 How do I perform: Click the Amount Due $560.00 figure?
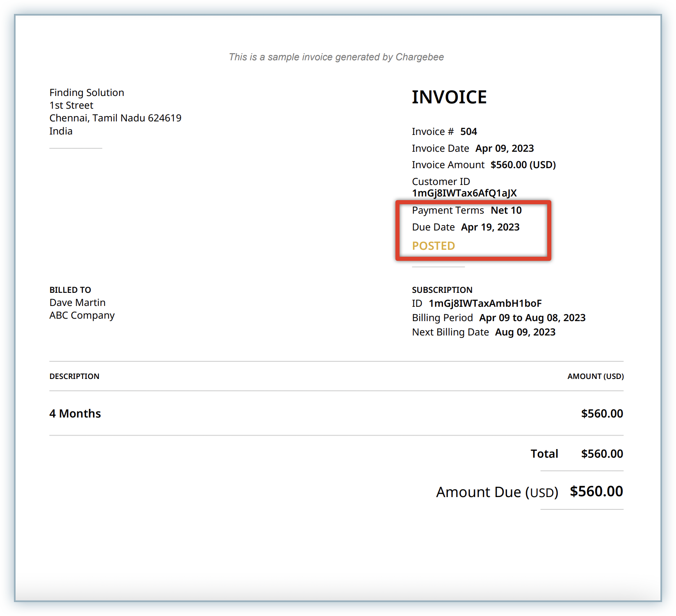click(x=596, y=491)
